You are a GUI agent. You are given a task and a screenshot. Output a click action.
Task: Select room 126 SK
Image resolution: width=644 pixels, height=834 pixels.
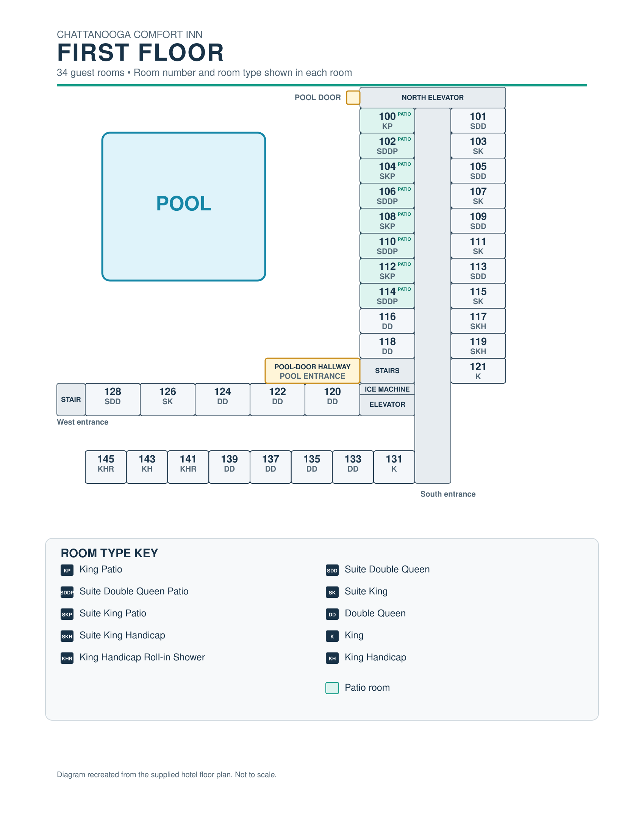pos(167,400)
